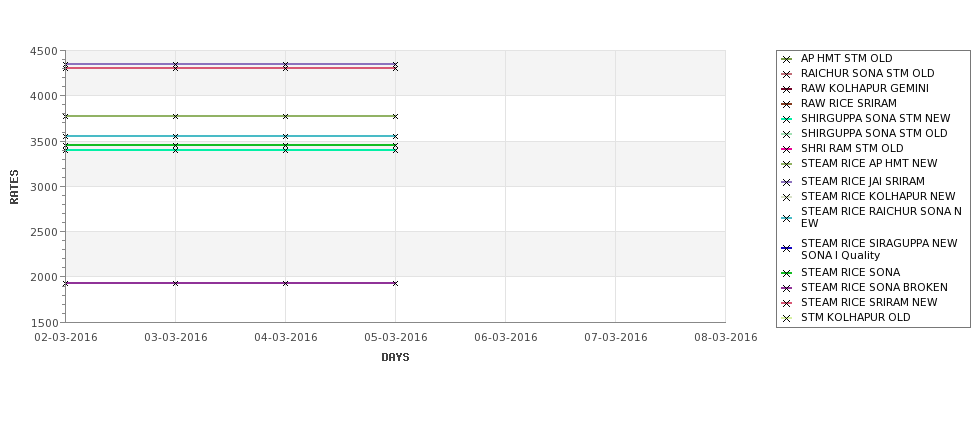Click the RATES axis title

point(14,187)
